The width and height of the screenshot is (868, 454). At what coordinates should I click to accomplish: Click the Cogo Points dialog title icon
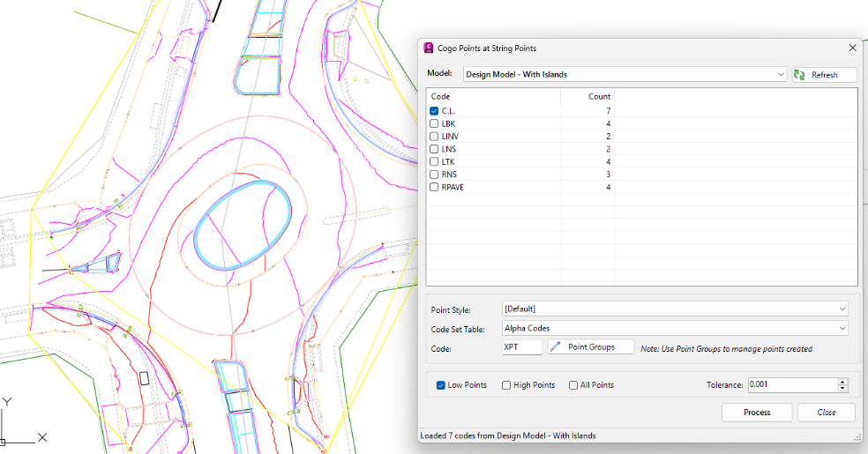tap(430, 48)
